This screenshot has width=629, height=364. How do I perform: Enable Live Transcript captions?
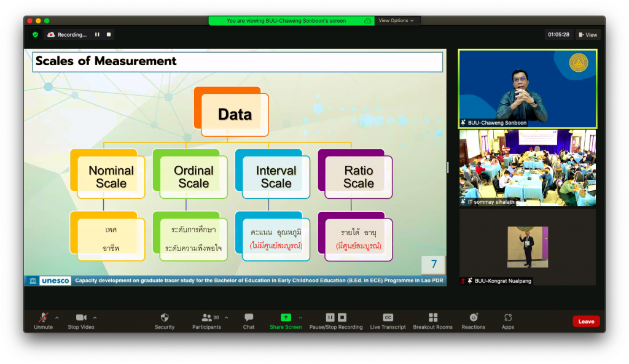tap(388, 318)
